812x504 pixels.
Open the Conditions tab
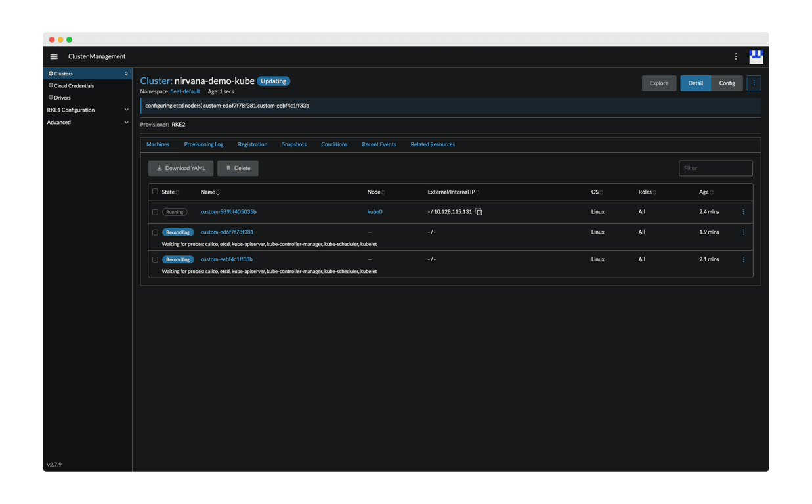pos(334,144)
